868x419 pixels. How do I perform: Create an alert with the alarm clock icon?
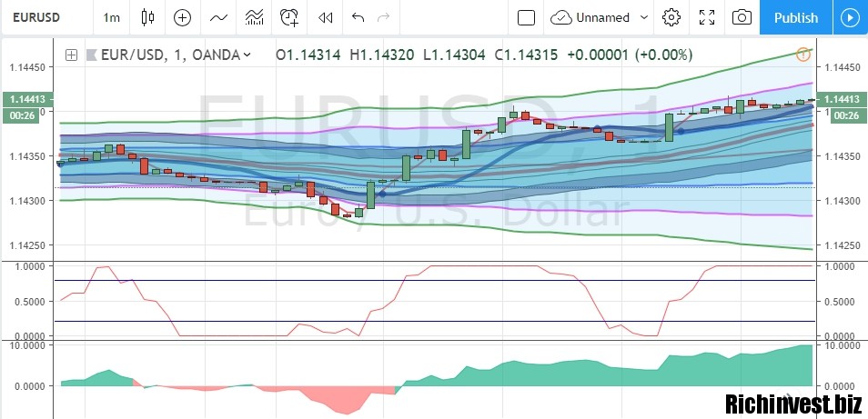(289, 17)
